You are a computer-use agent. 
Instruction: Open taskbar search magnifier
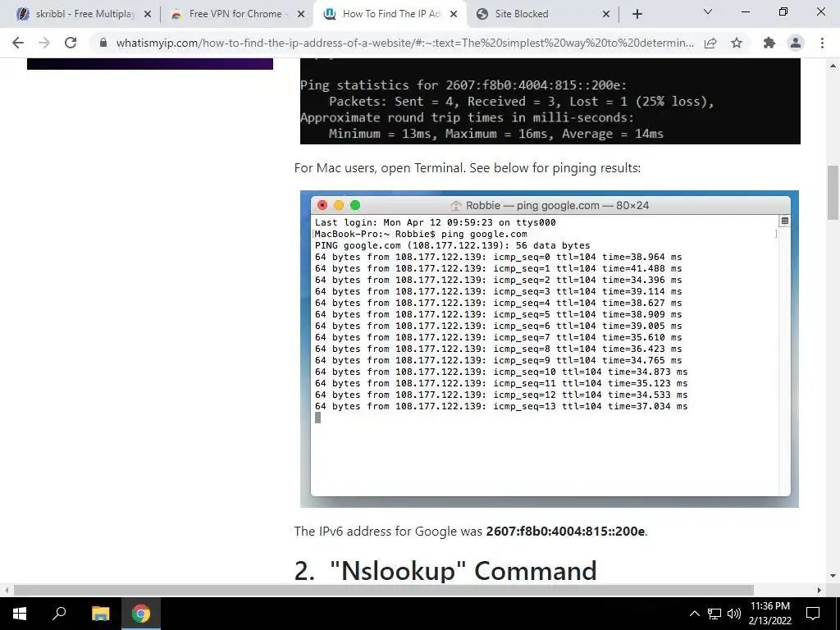59,613
